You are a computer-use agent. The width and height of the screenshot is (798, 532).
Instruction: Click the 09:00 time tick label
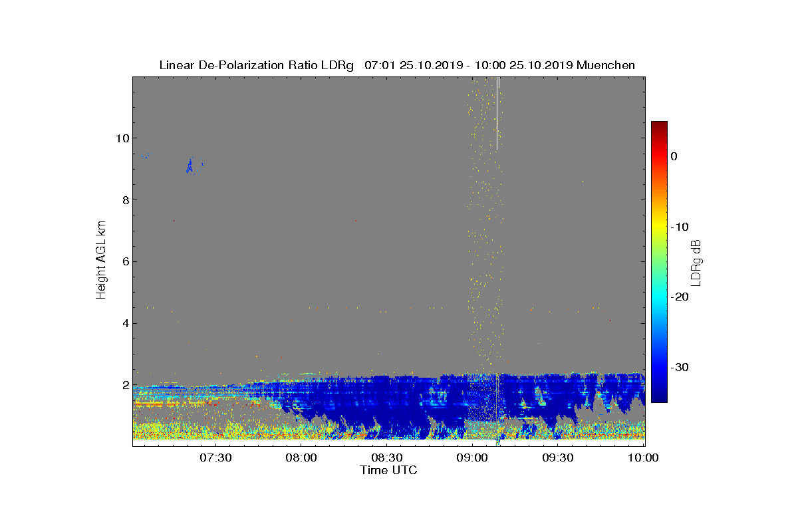coord(473,458)
